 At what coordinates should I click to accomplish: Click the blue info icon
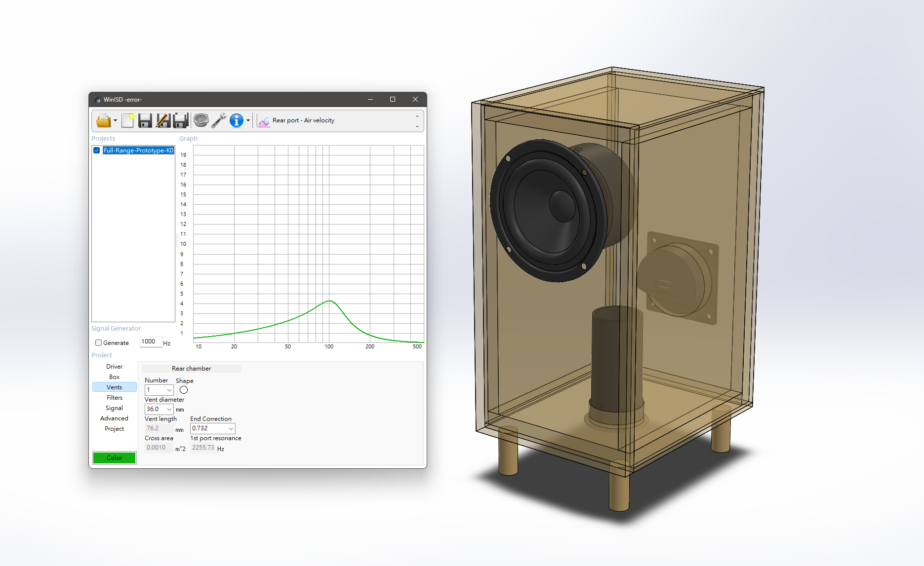[x=237, y=120]
